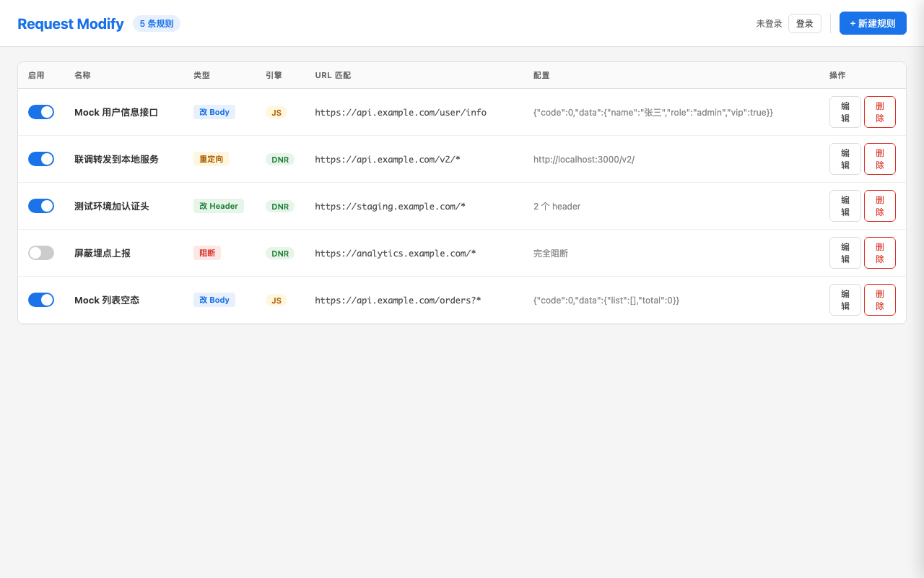The image size is (924, 578).
Task: Click the 登录 button
Action: [805, 24]
